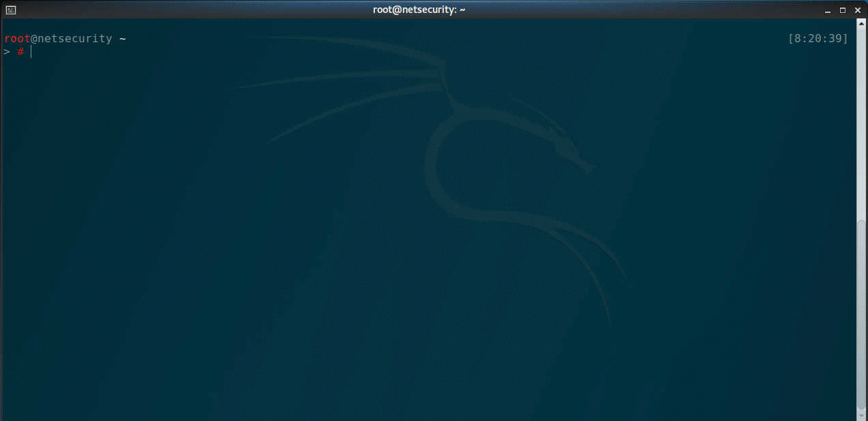
Task: Click the scrollbar up arrow
Action: point(862,25)
